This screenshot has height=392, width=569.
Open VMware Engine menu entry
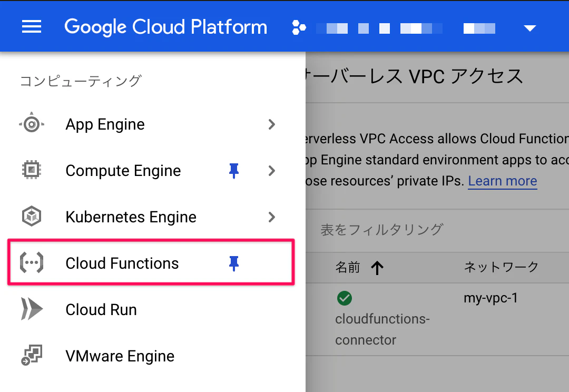pos(120,356)
